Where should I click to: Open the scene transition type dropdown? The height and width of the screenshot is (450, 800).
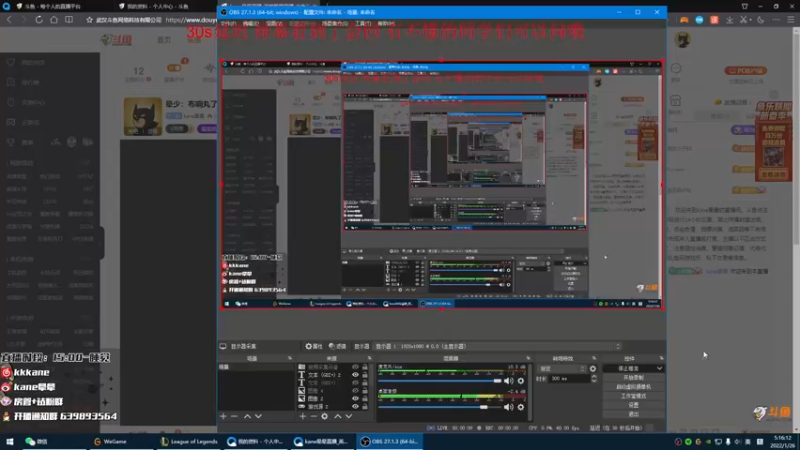[x=562, y=368]
